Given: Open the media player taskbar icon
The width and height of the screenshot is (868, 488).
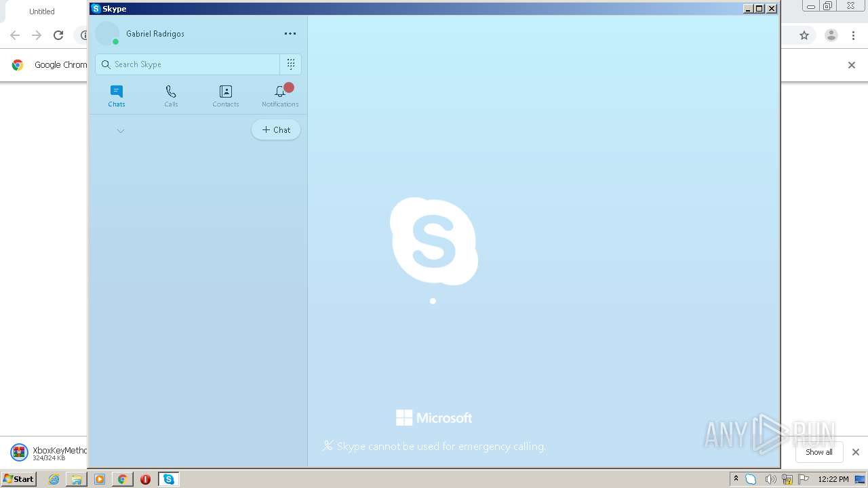Looking at the screenshot, I should click(x=100, y=479).
